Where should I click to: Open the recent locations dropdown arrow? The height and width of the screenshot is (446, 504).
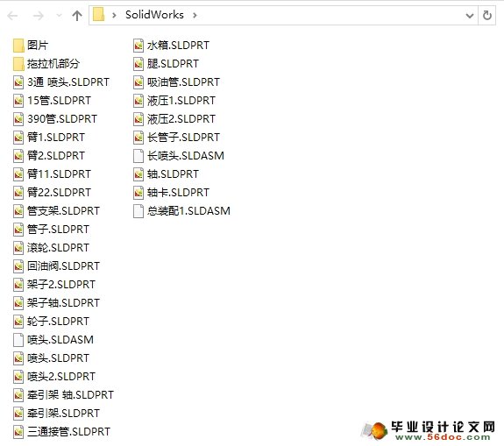59,16
